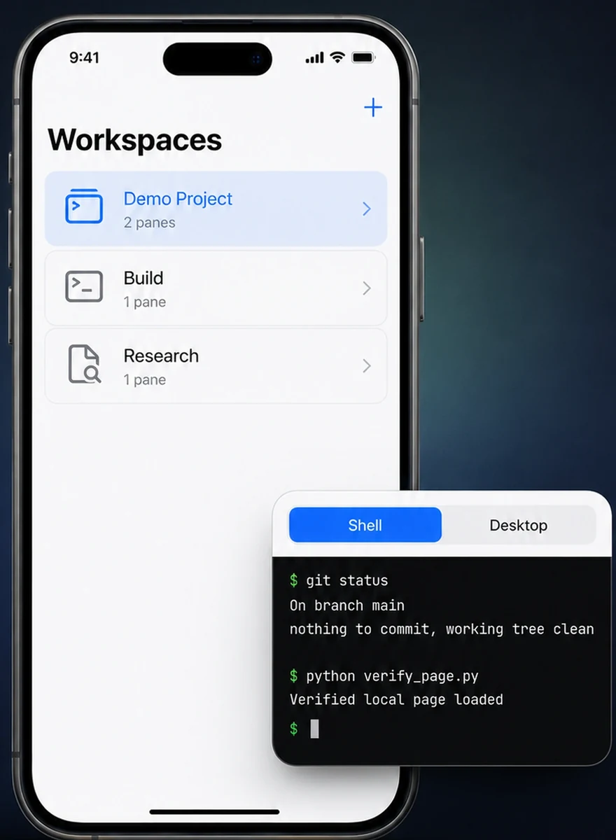This screenshot has height=840, width=616.
Task: Expand the Research row chevron
Action: 367,366
